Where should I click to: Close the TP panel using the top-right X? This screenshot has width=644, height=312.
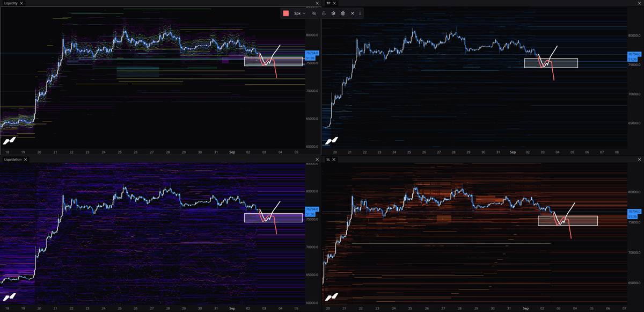pyautogui.click(x=640, y=3)
